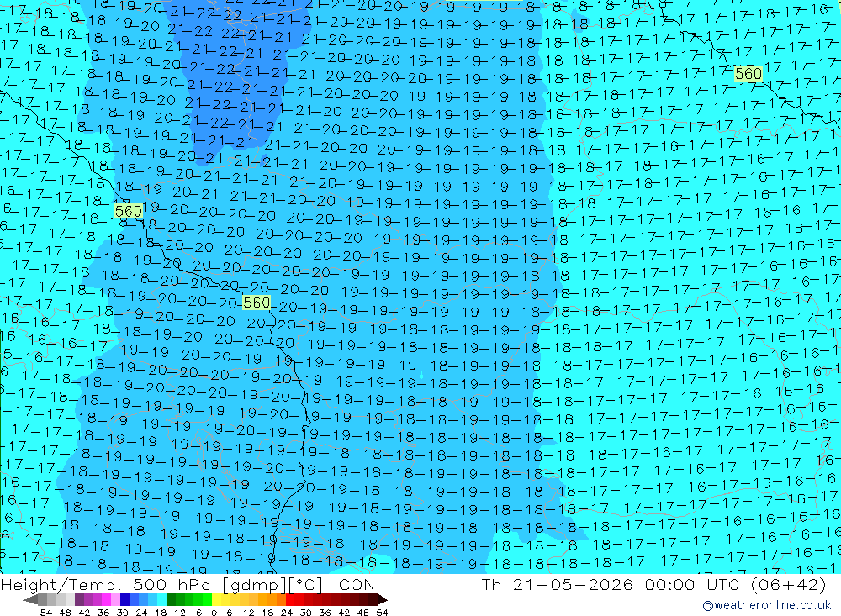This screenshot has height=616, width=841.
Task: Pick the bright red swatch above 24
Action: coord(290,600)
